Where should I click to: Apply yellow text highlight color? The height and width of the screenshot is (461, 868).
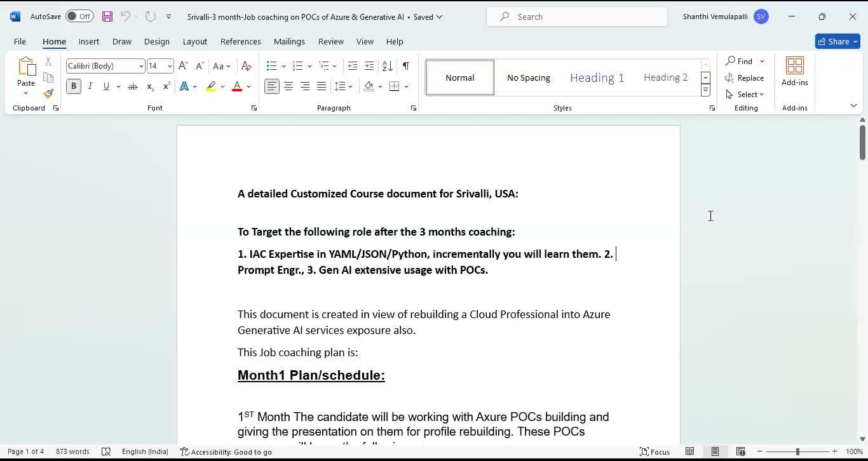tap(211, 86)
